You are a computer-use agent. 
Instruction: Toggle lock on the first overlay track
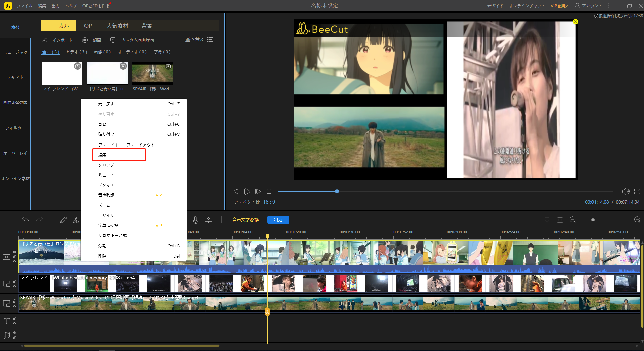(x=14, y=281)
